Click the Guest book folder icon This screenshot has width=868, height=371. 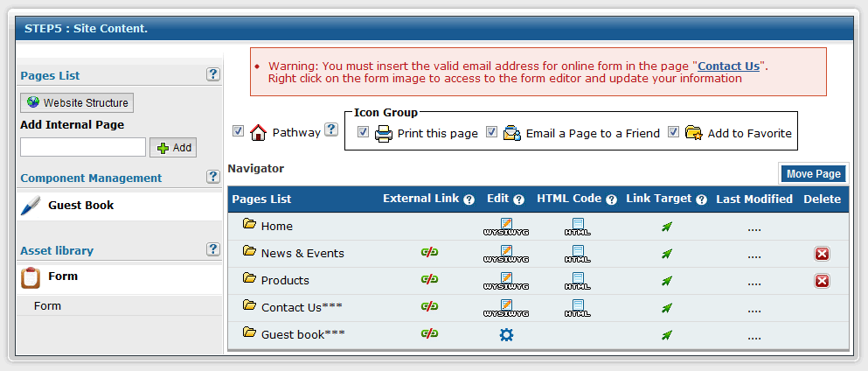[x=250, y=332]
